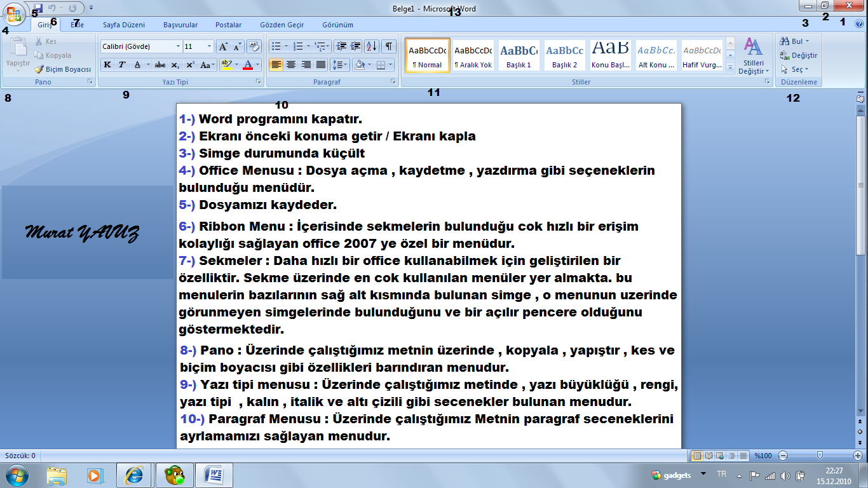Switch to Full Screen Reading view
This screenshot has height=488, width=868.
pos(709,456)
